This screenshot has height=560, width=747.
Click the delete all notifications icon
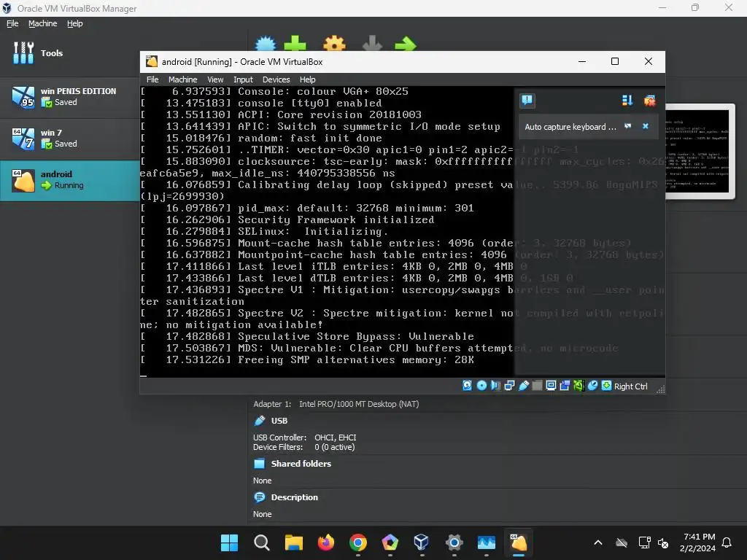[x=649, y=100]
